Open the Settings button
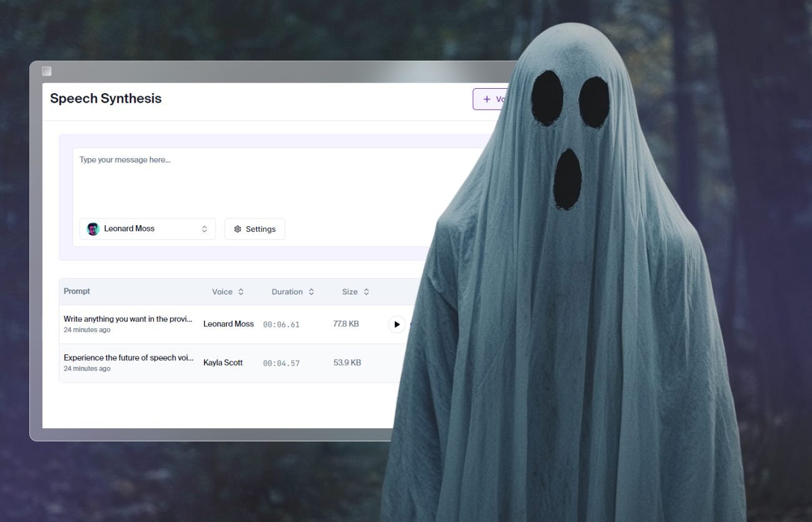 [x=254, y=229]
